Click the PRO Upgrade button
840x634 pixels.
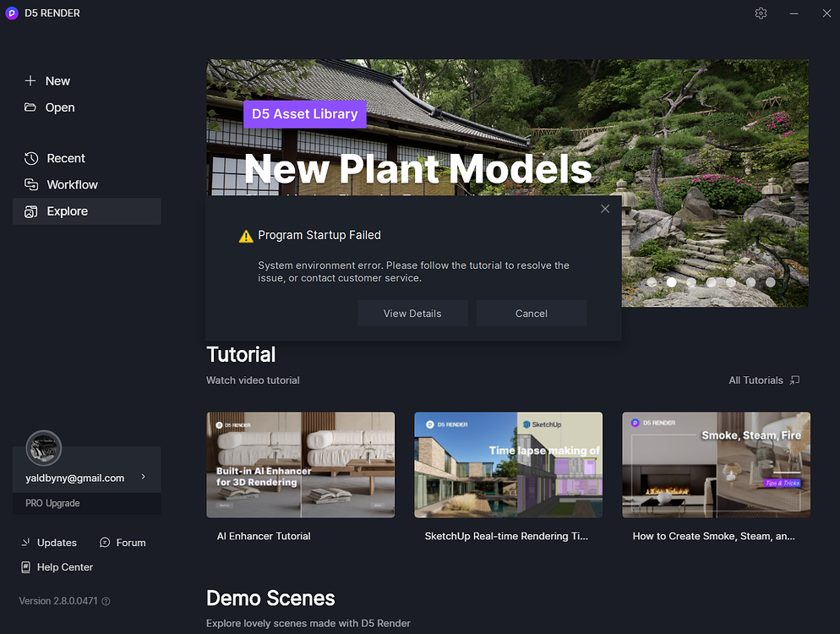87,503
